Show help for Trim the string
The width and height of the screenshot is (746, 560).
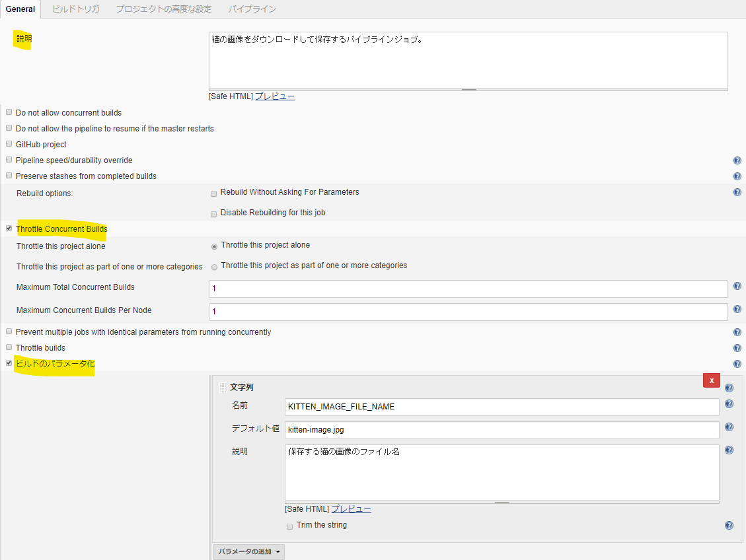point(729,526)
